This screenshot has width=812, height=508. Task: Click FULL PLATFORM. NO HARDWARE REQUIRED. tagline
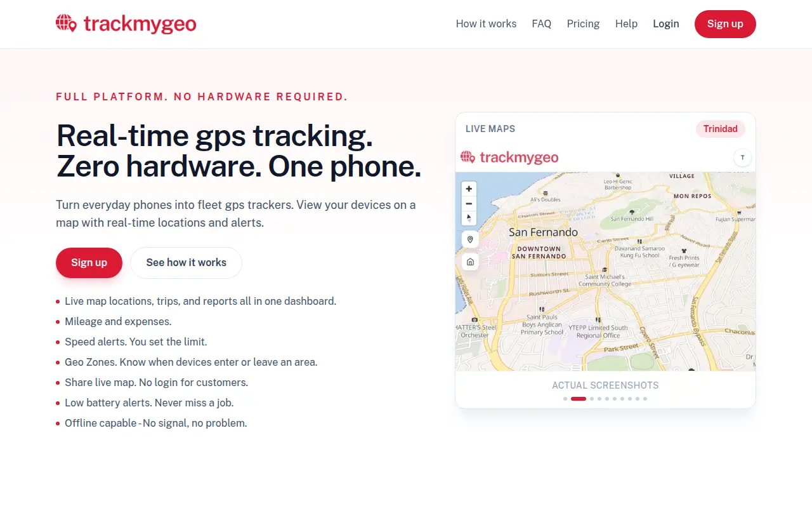pos(202,97)
